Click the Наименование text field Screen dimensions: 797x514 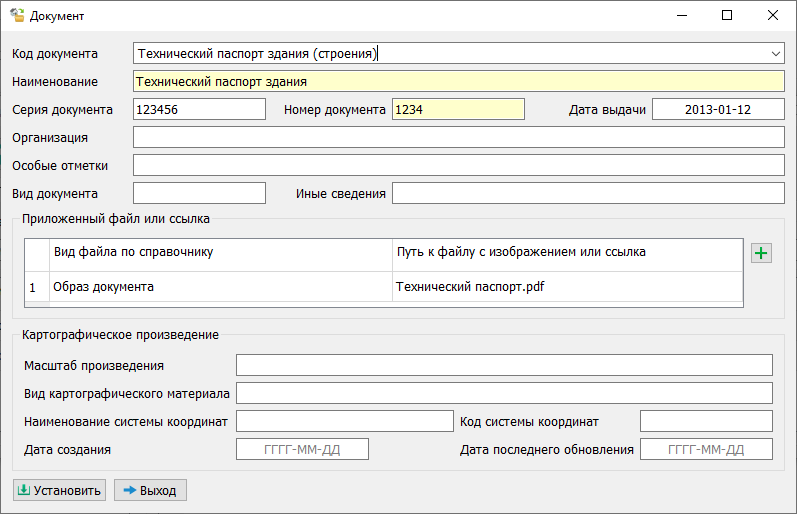(x=458, y=82)
